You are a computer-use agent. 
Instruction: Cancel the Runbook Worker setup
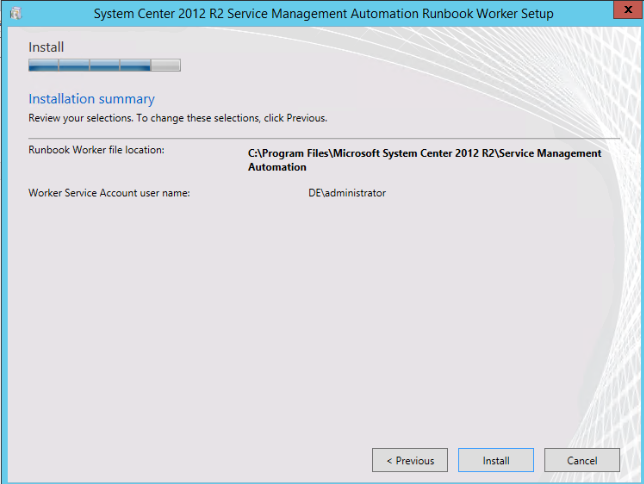[582, 460]
